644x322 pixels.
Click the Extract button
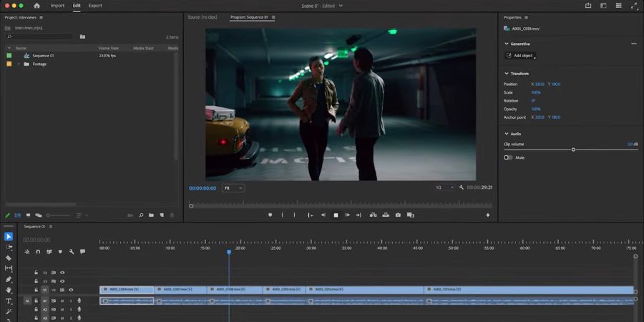386,215
